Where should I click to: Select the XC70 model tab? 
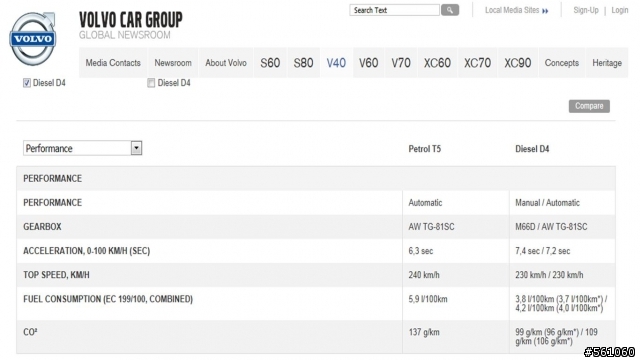(x=478, y=63)
